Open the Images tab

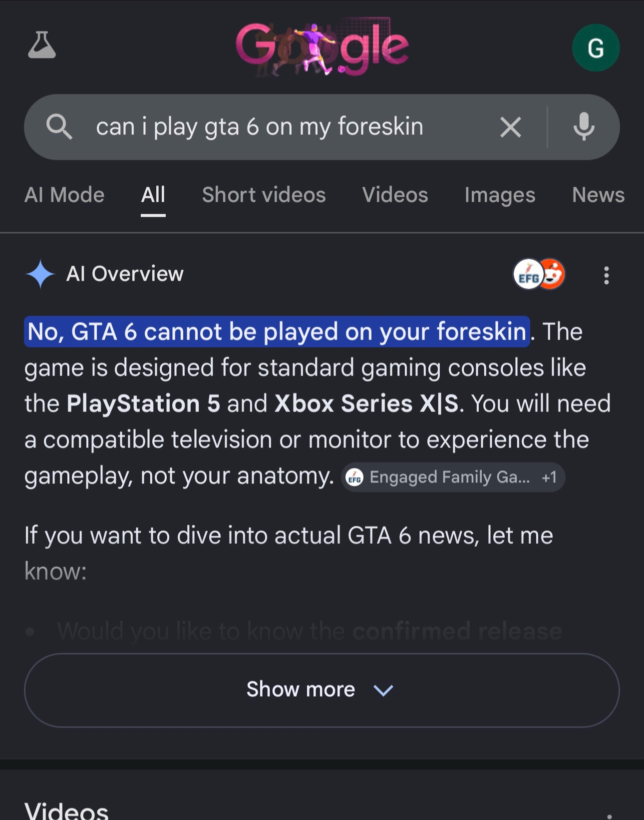500,195
